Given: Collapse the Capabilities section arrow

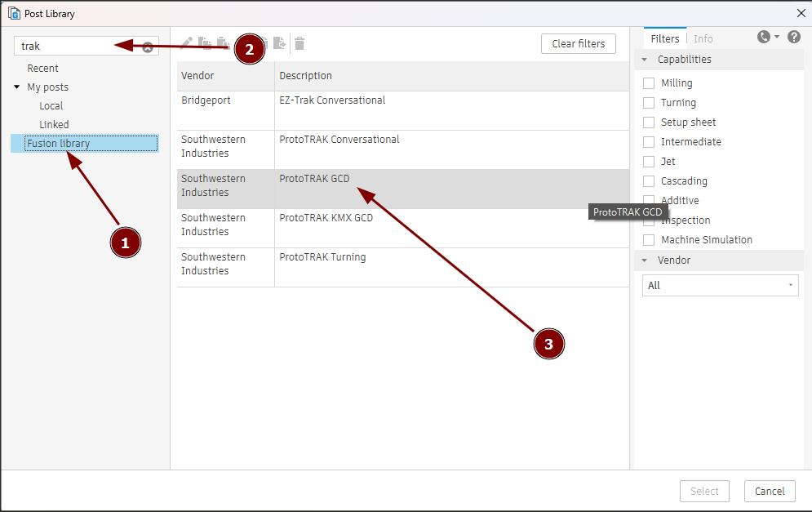Looking at the screenshot, I should (x=644, y=60).
